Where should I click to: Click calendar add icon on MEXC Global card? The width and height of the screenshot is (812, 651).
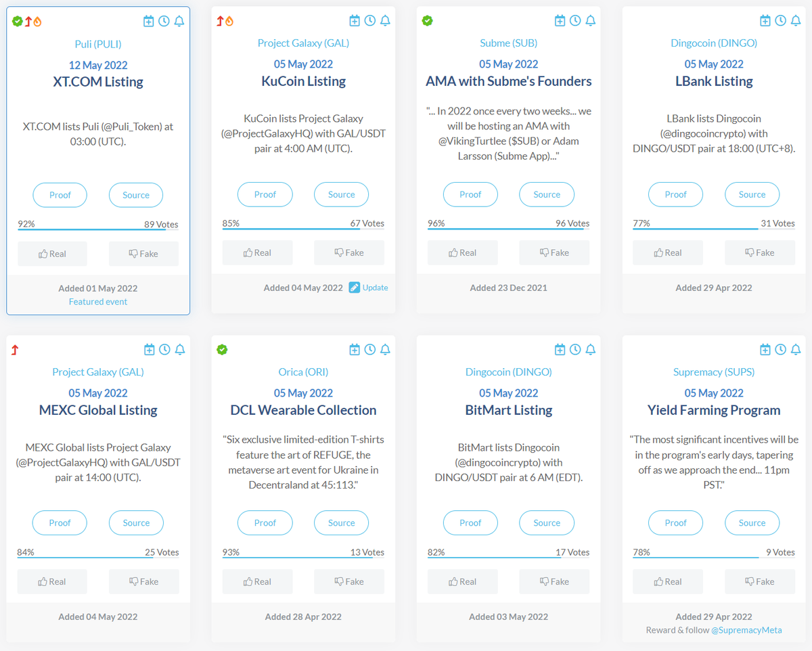coord(150,350)
